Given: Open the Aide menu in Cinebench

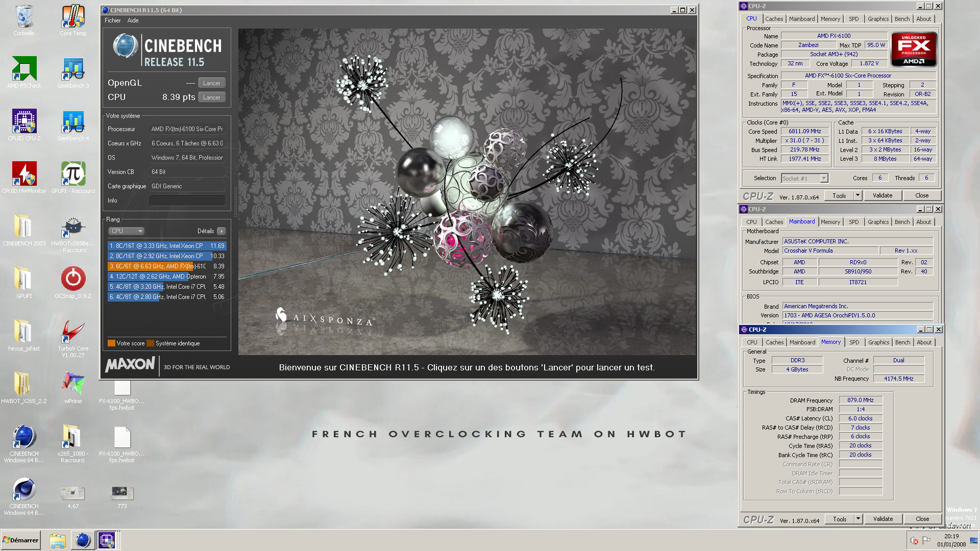Looking at the screenshot, I should [x=133, y=20].
